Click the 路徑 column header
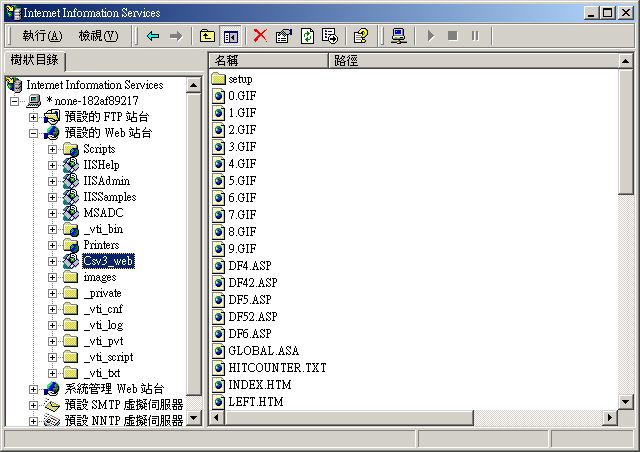 473,61
